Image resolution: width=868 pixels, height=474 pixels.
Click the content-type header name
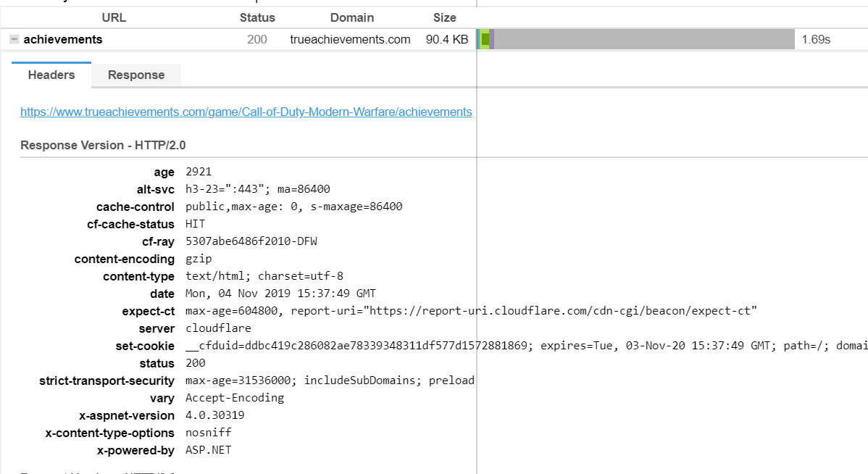tap(138, 275)
